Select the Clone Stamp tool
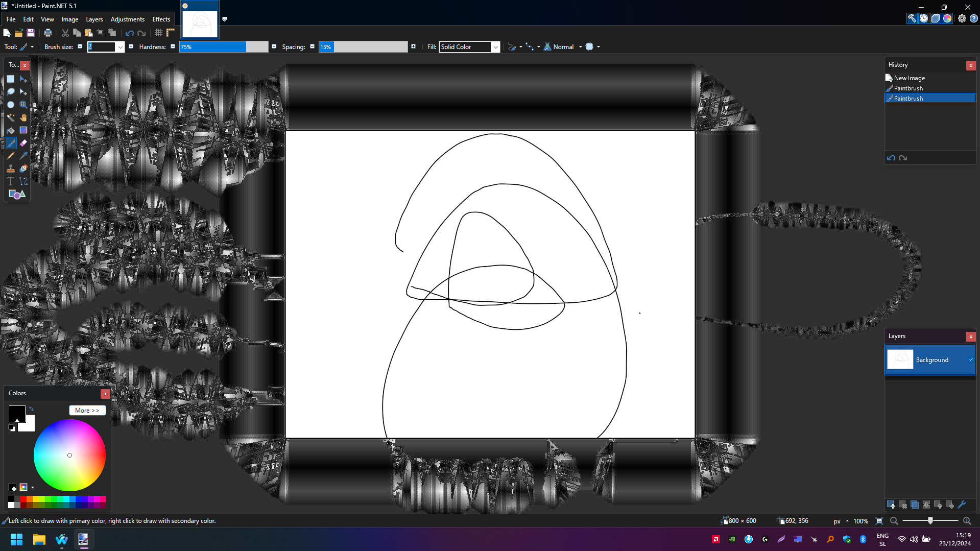980x551 pixels. (x=11, y=169)
